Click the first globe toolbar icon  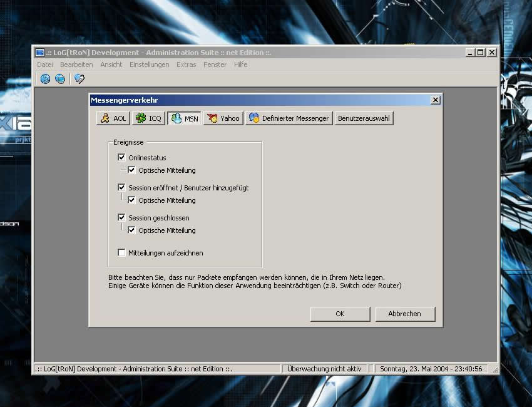click(x=45, y=79)
